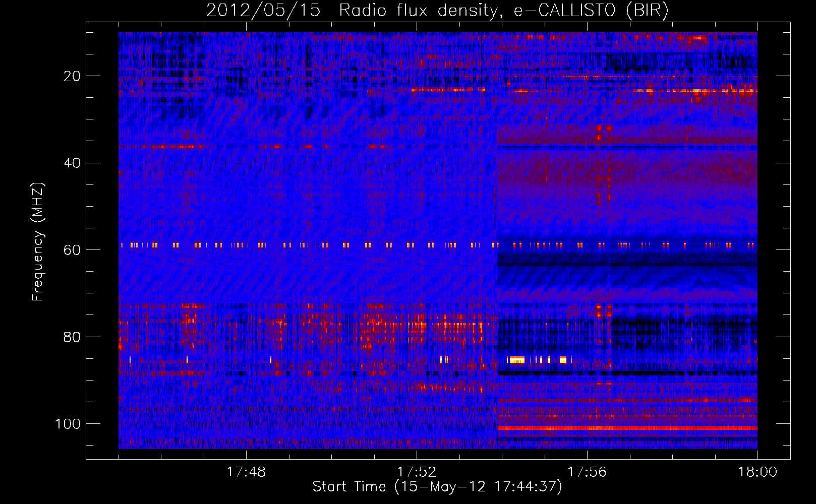Click the 80 frequency tick label

click(72, 337)
